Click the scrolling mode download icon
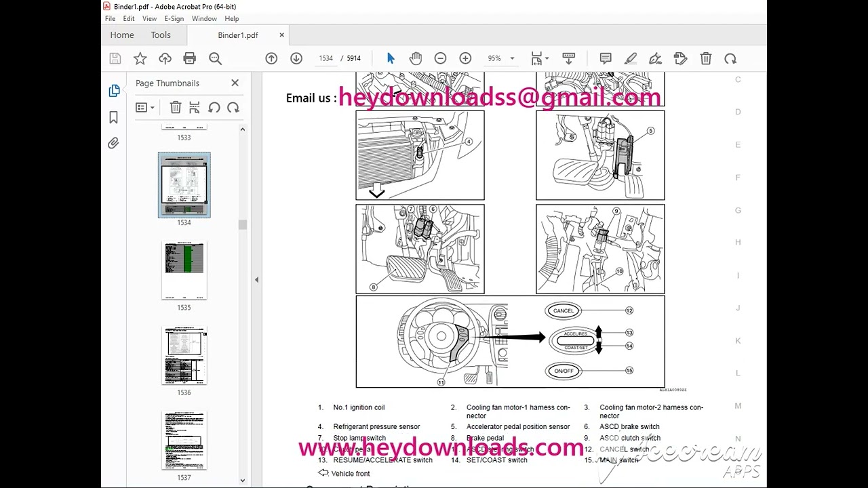The image size is (868, 488). (569, 59)
